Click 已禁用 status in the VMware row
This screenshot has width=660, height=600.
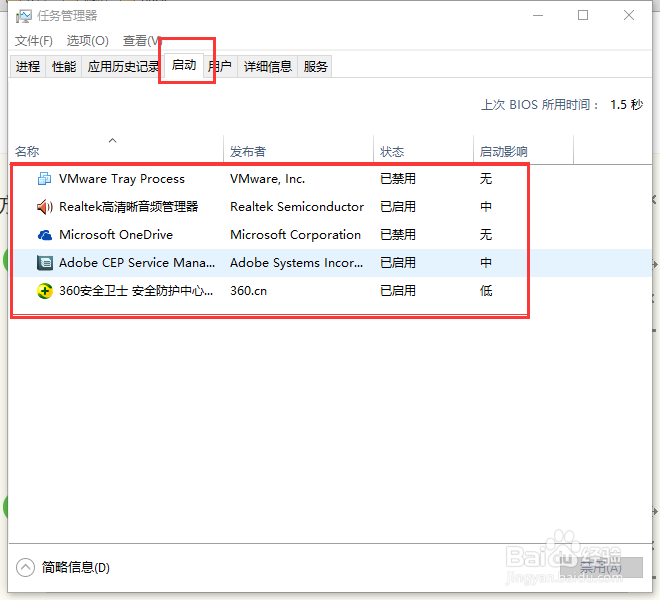pyautogui.click(x=398, y=179)
